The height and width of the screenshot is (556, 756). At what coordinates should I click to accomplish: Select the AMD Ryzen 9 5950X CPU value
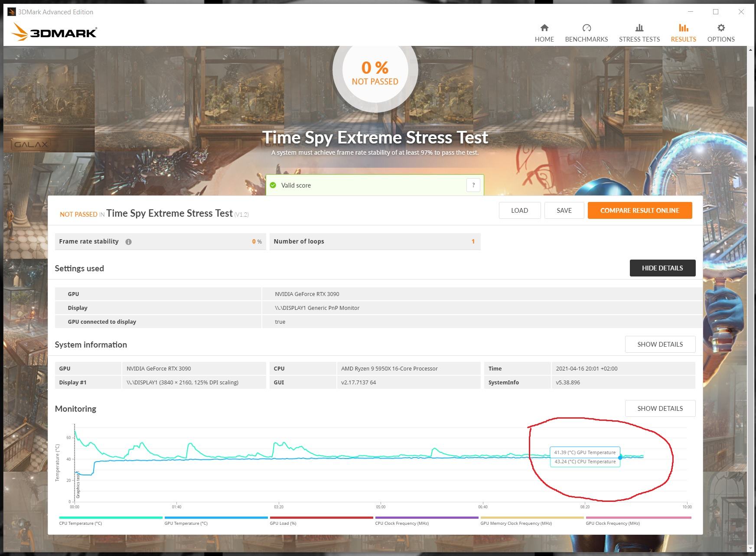coord(389,368)
